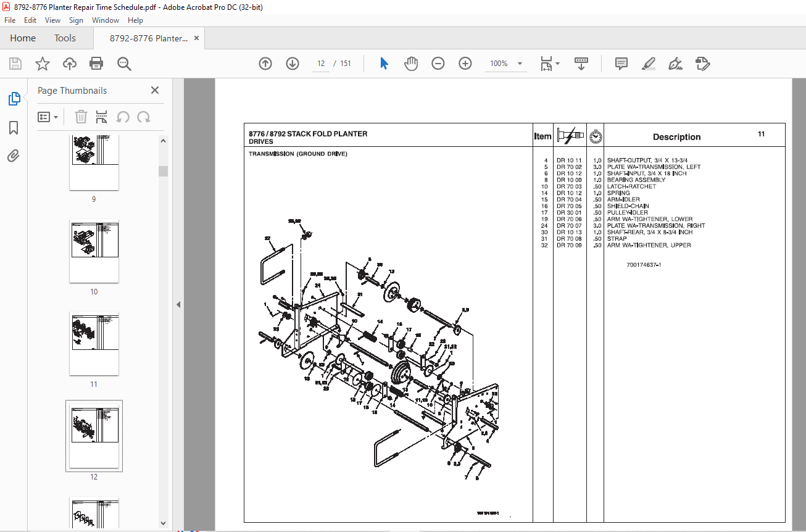The width and height of the screenshot is (806, 532).
Task: Select page 12 thumbnail
Action: (x=94, y=436)
